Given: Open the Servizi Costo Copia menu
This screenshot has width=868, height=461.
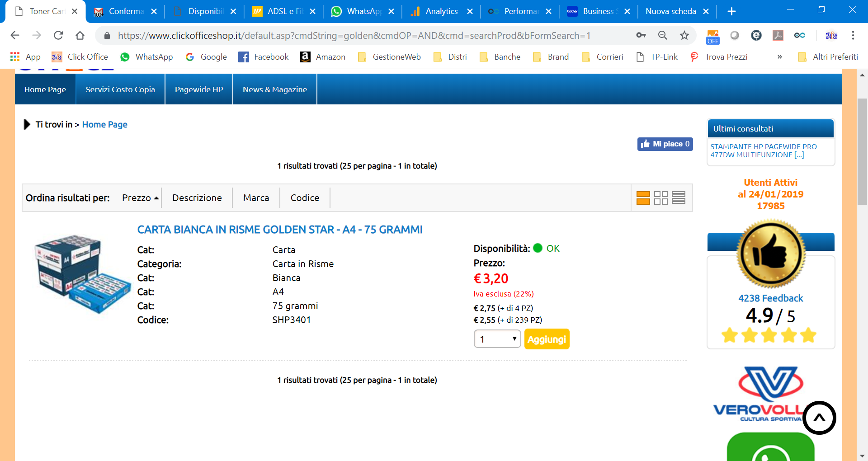Looking at the screenshot, I should [120, 89].
